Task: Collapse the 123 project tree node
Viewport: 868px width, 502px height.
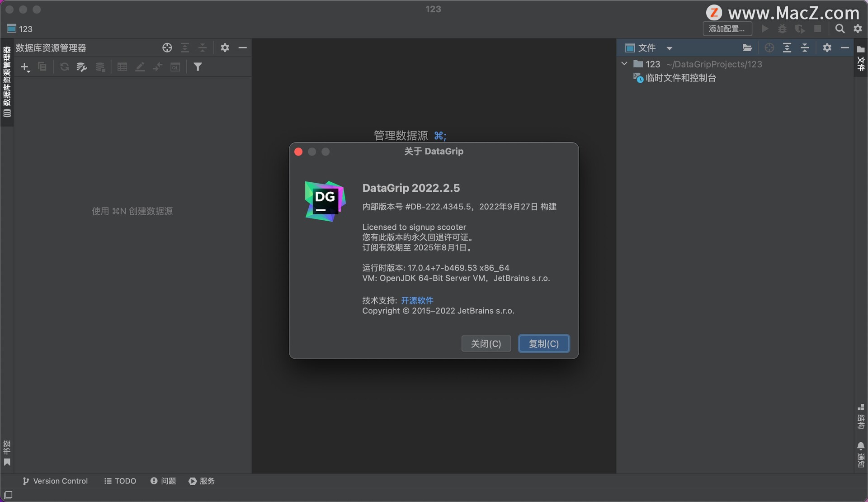Action: pos(624,64)
